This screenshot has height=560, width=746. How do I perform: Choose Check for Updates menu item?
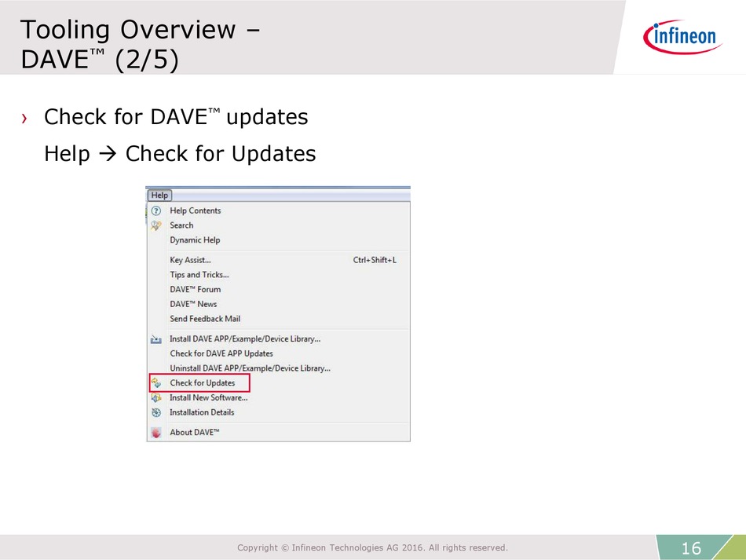point(278,383)
